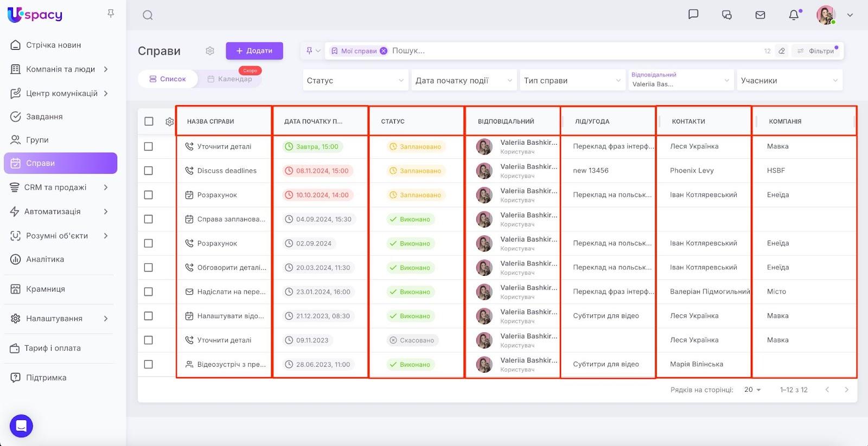Open the Дата початку події dropdown

(464, 80)
